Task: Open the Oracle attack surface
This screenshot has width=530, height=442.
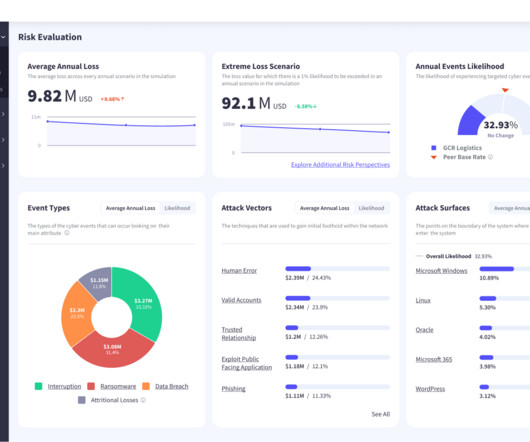Action: [425, 330]
